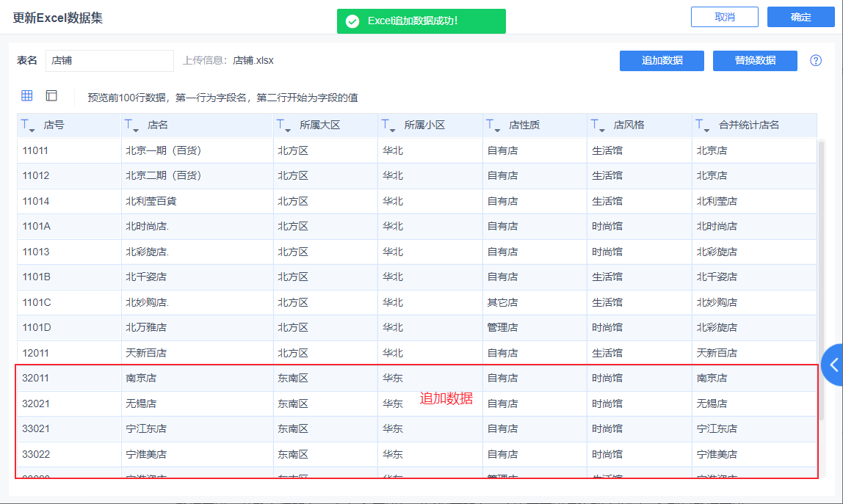
Task: Change field type of 所属小区 column
Action: coord(388,125)
